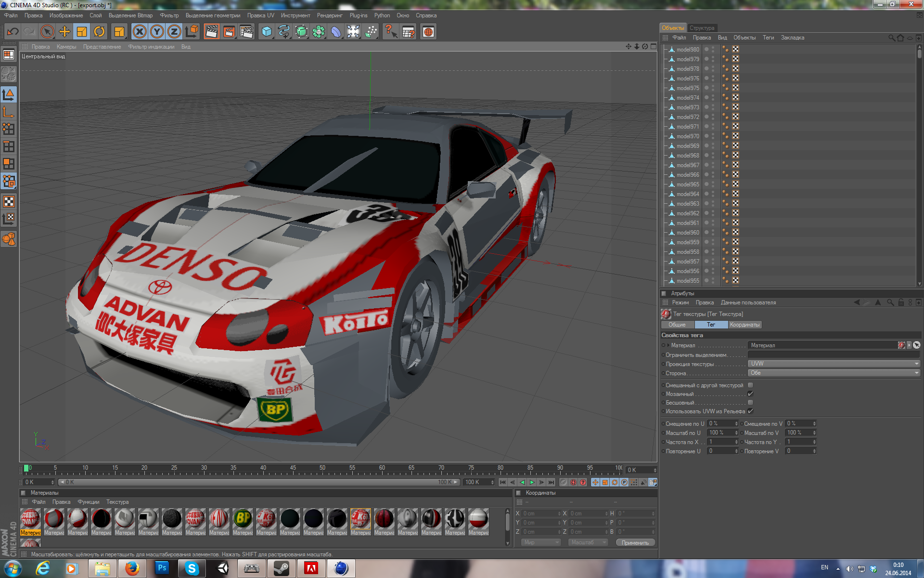This screenshot has width=924, height=578.
Task: Play the animation forward
Action: pos(532,482)
